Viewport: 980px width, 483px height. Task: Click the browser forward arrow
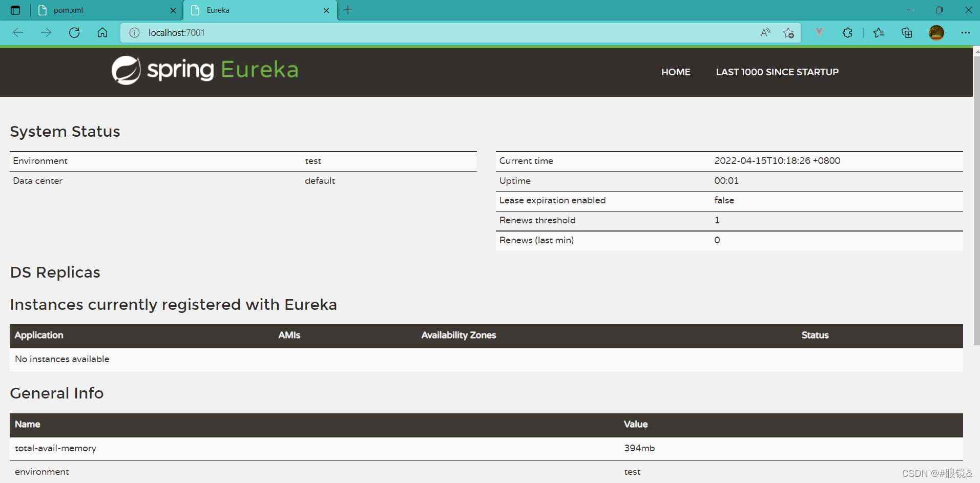point(46,33)
